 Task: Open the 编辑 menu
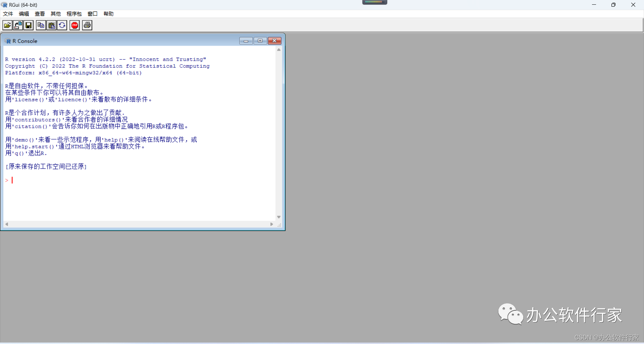[x=24, y=14]
